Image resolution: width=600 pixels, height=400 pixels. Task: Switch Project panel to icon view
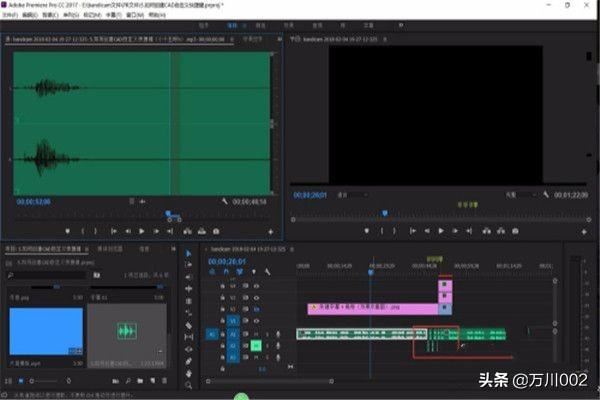(21, 381)
